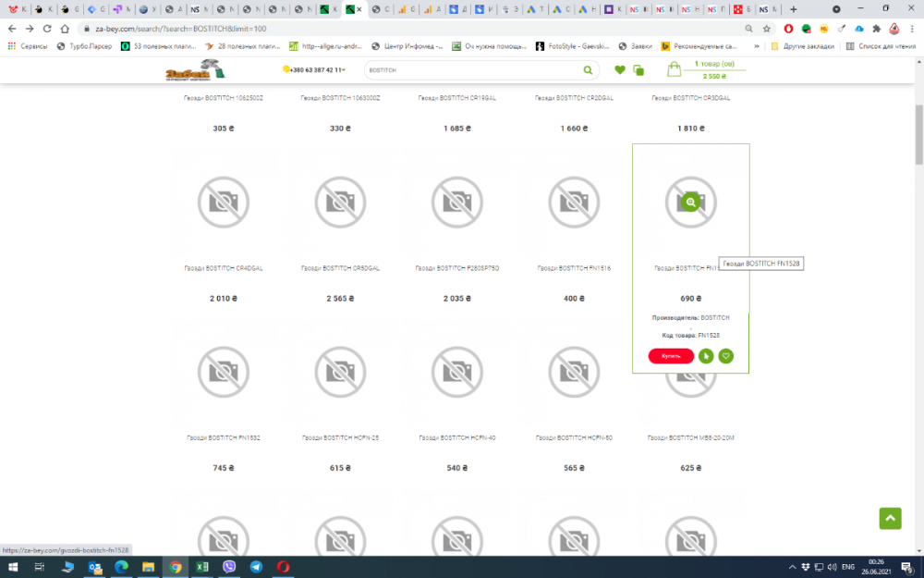Click the search magnifier icon in site header

point(588,70)
